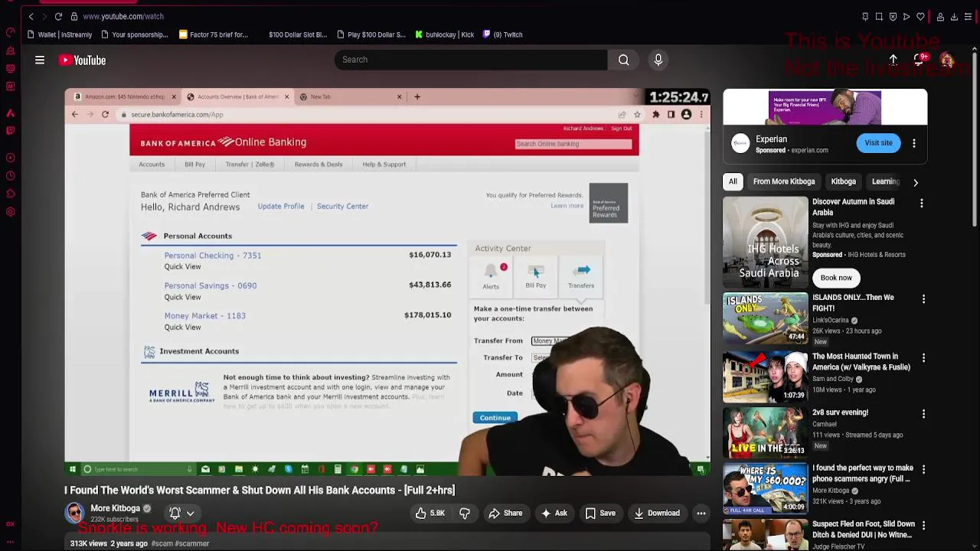980x551 pixels.
Task: Click the browser address bar URL
Action: pyautogui.click(x=123, y=16)
